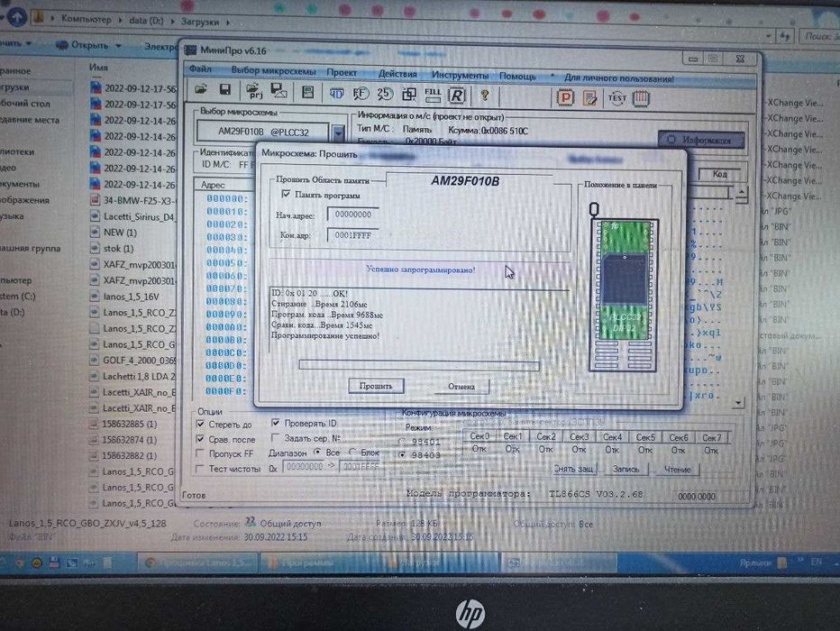Viewport: 840px width, 631px height.
Task: Select the 'lanos_1,5_16V' file in Explorer
Action: (x=132, y=297)
